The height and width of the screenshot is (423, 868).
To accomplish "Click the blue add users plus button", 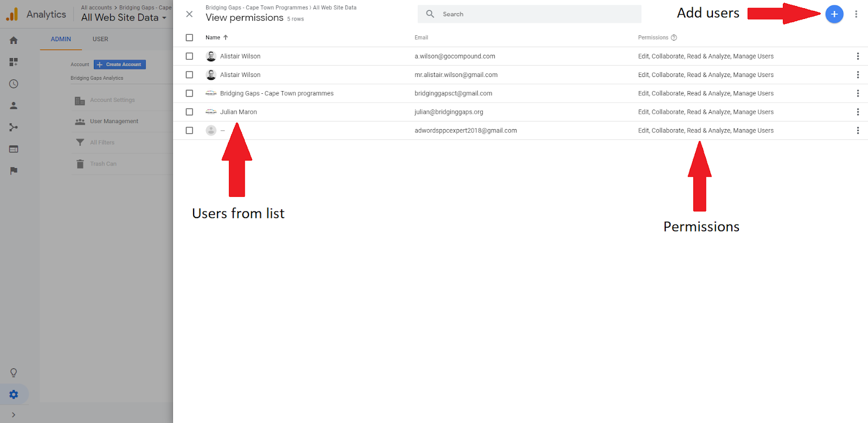I will [x=834, y=14].
